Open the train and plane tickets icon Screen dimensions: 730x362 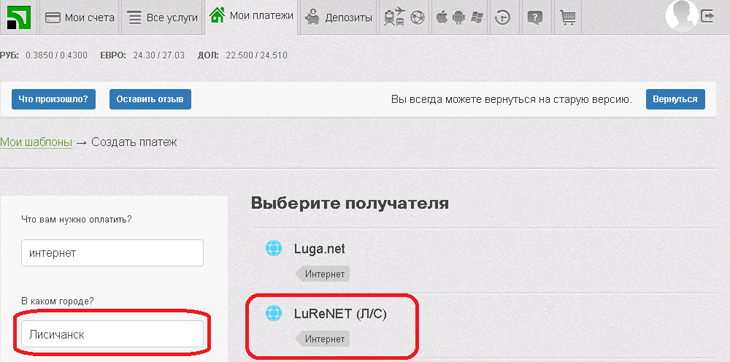[394, 17]
